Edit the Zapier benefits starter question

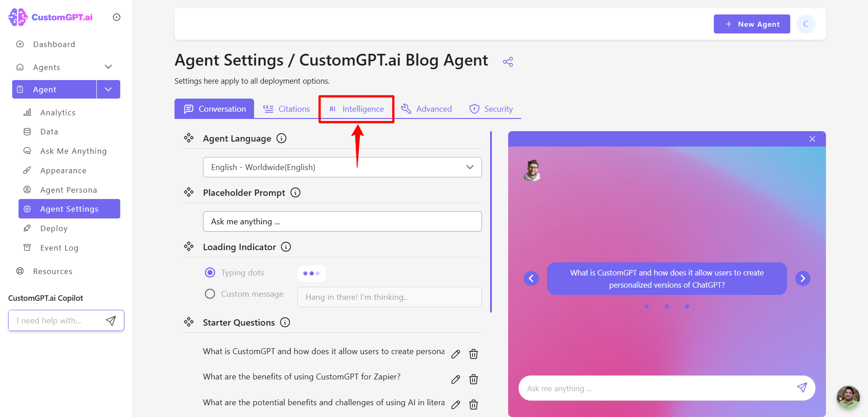click(456, 379)
